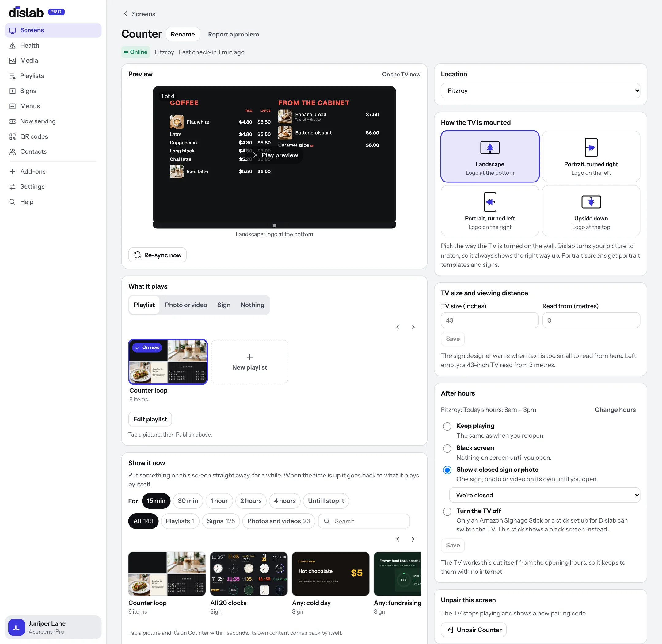662x644 pixels.
Task: Choose Portrait, turned left mounting
Action: [489, 210]
